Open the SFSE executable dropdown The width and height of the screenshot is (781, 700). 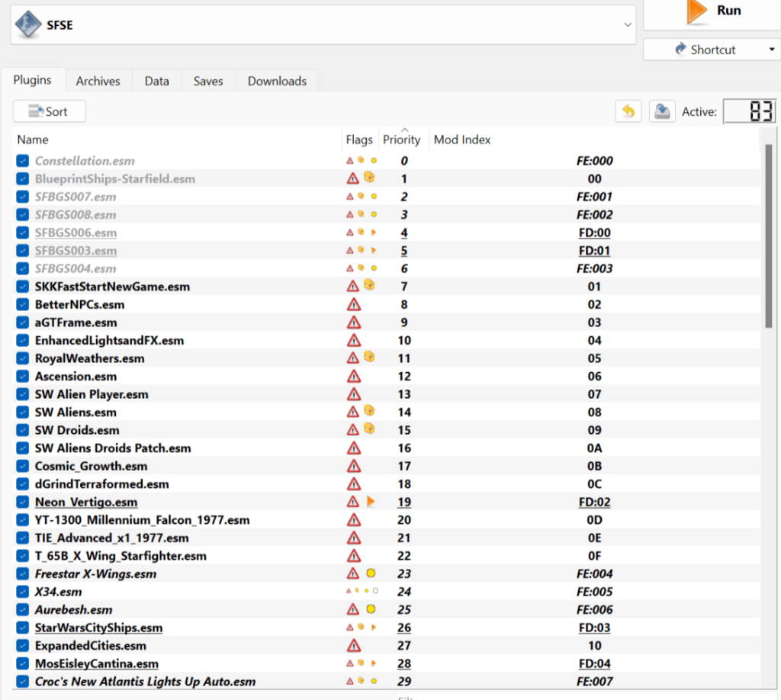[628, 24]
